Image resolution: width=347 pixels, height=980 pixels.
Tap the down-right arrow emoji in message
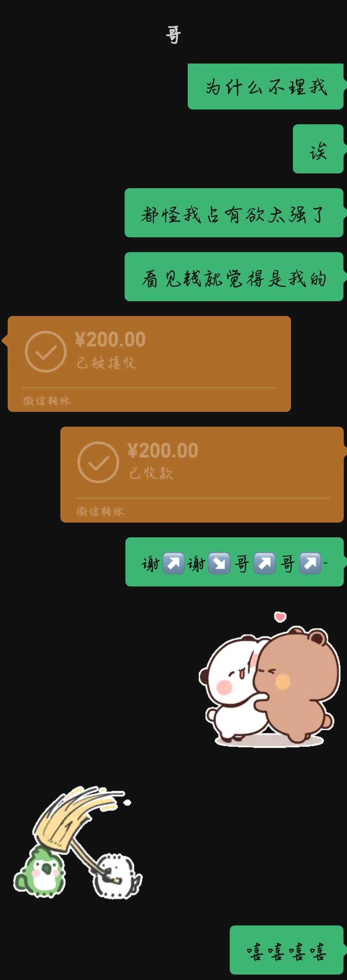219,563
